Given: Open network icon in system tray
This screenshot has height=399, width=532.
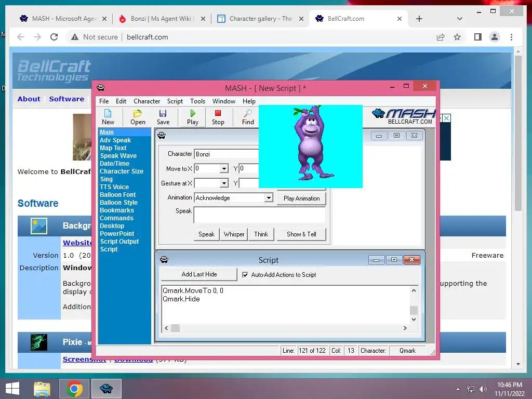Looking at the screenshot, I should pyautogui.click(x=470, y=389).
